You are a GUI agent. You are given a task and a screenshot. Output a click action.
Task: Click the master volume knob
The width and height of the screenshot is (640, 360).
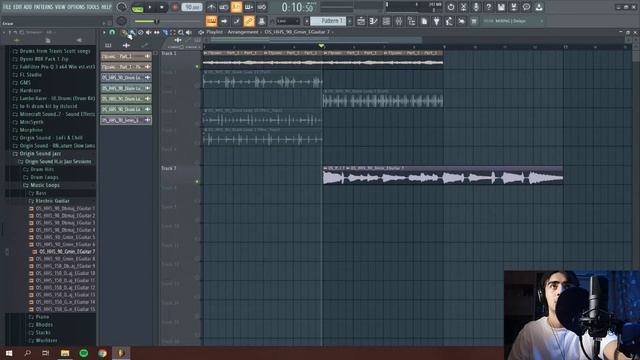122,7
